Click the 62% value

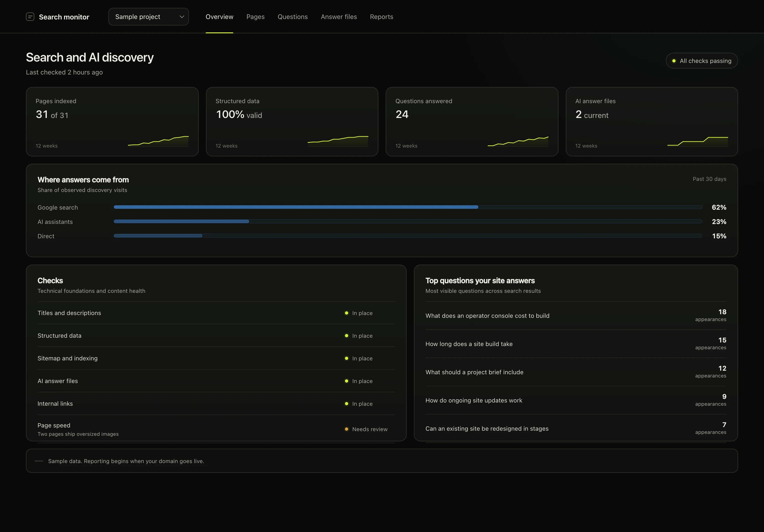(719, 207)
